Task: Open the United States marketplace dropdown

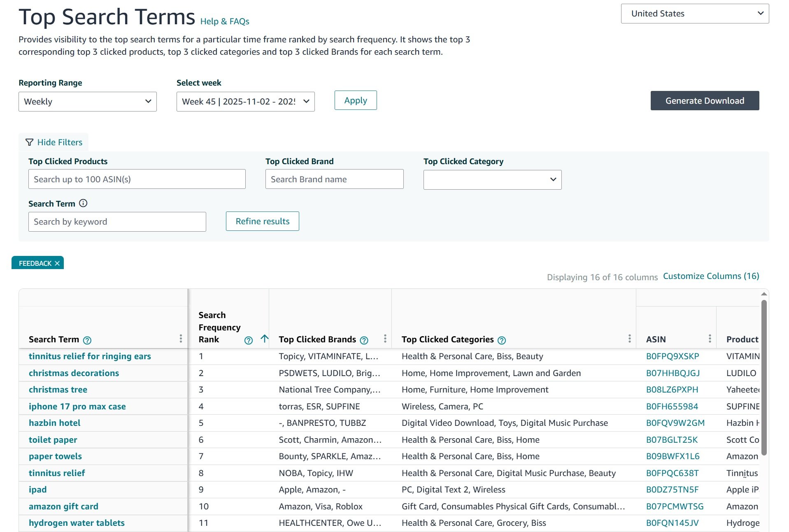Action: pyautogui.click(x=694, y=14)
